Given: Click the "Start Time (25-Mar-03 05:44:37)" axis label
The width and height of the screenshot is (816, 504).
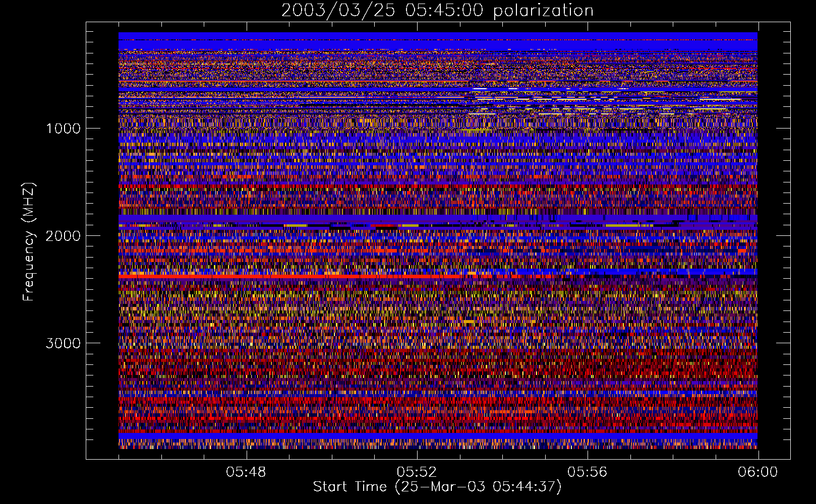Looking at the screenshot, I should tap(437, 487).
